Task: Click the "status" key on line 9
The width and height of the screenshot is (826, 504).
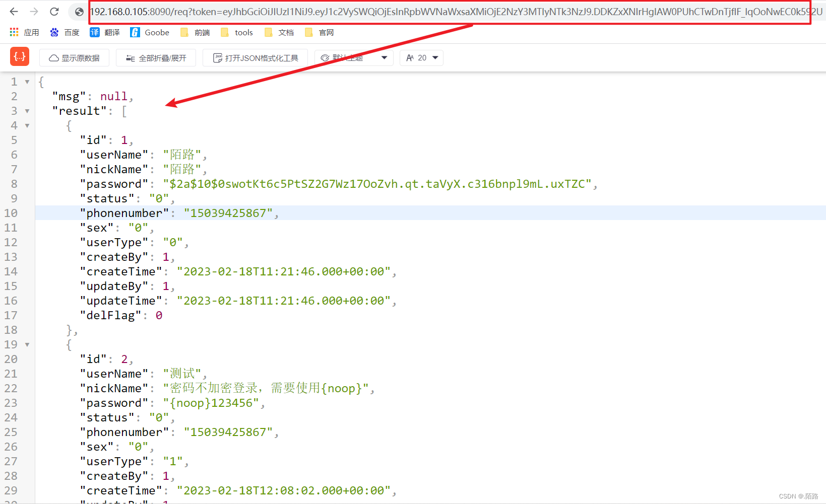Action: tap(107, 198)
